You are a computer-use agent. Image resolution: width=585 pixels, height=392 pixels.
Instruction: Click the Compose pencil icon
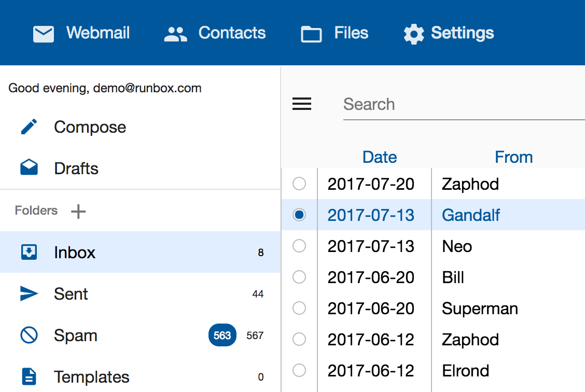click(x=30, y=126)
